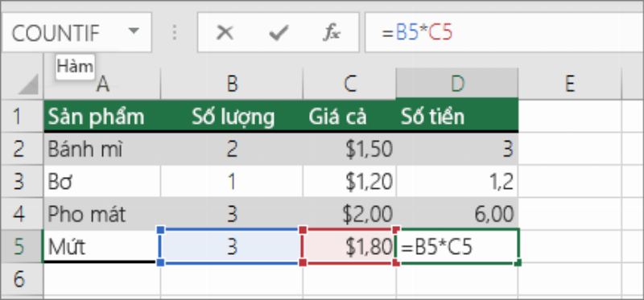Screen dimensions: 644x300
Task: Select row 1 header
Action: 22,116
